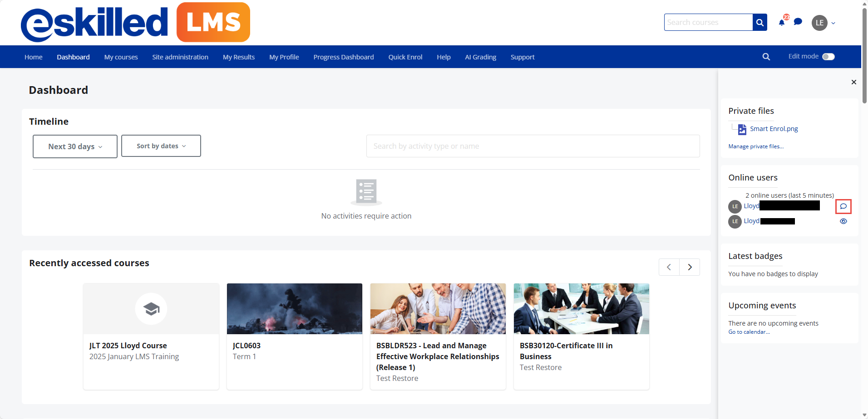868x419 pixels.
Task: Click the Search by activity type field
Action: pos(533,146)
